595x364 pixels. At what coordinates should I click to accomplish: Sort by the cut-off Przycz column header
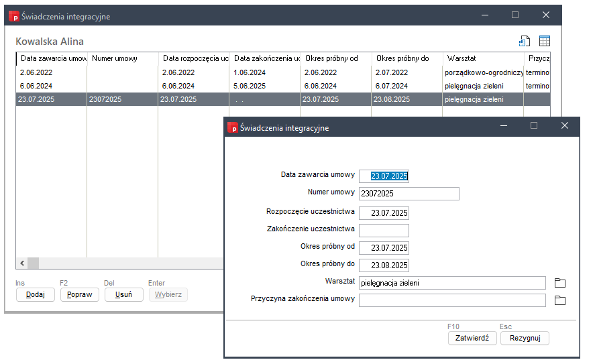click(537, 58)
